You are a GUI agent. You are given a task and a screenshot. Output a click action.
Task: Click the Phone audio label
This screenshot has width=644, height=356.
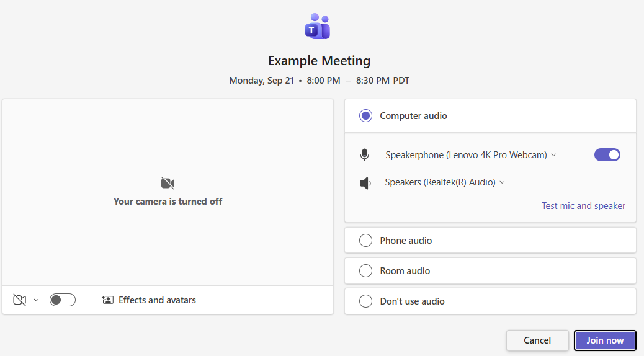tap(406, 241)
